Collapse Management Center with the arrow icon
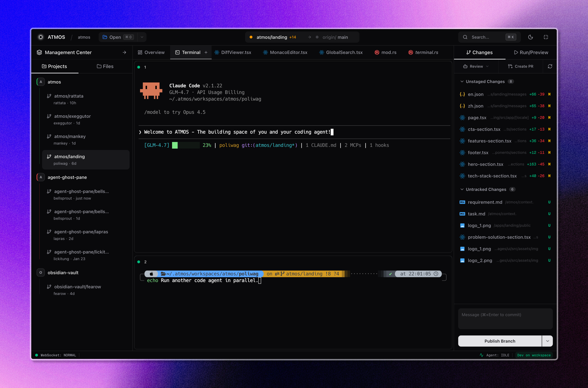588x388 pixels. pyautogui.click(x=124, y=52)
